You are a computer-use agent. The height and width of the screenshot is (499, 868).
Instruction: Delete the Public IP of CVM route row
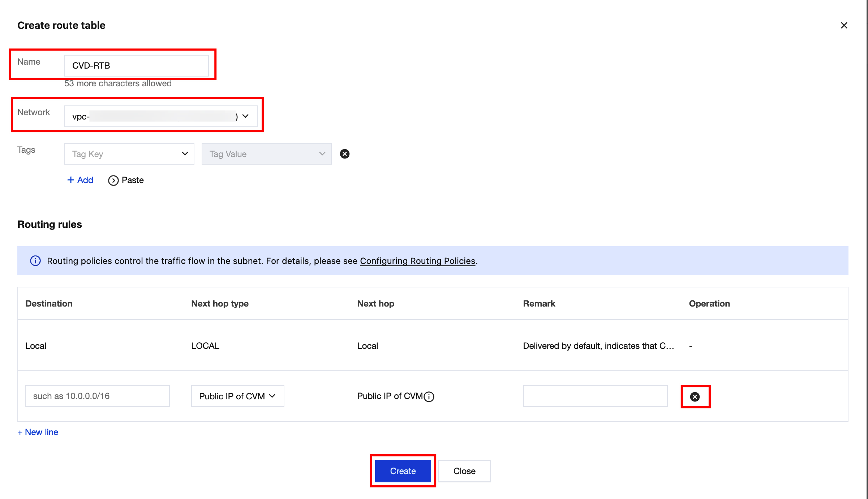[695, 396]
